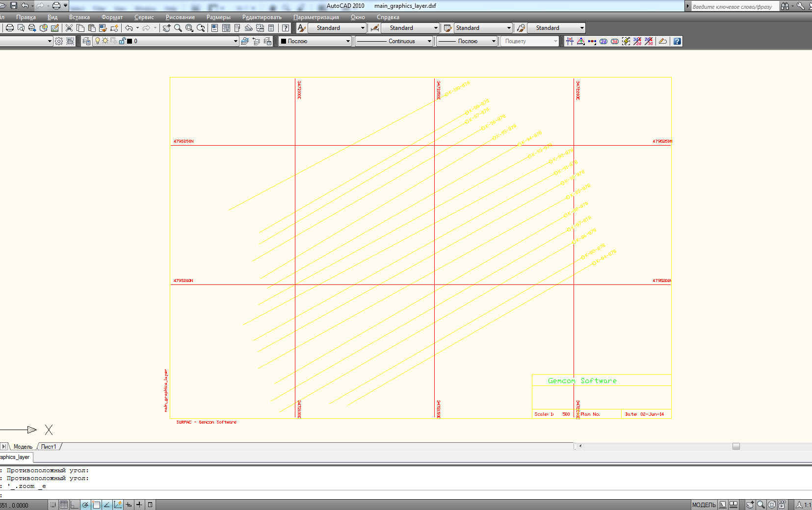Click the Cut scissors icon

click(x=69, y=28)
